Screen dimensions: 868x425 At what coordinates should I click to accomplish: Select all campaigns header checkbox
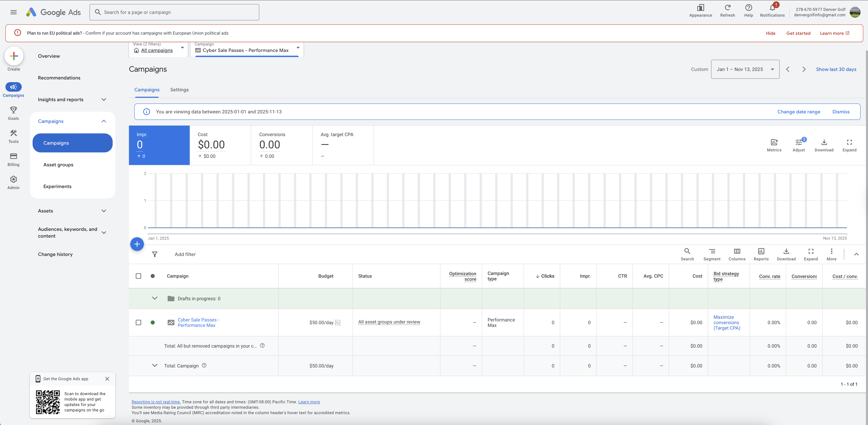click(x=138, y=276)
